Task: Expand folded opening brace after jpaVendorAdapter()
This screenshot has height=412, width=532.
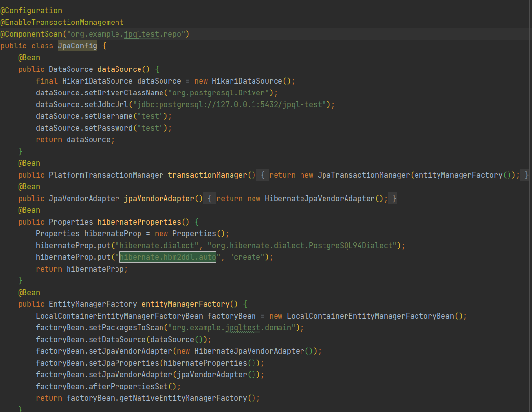Action: point(209,198)
